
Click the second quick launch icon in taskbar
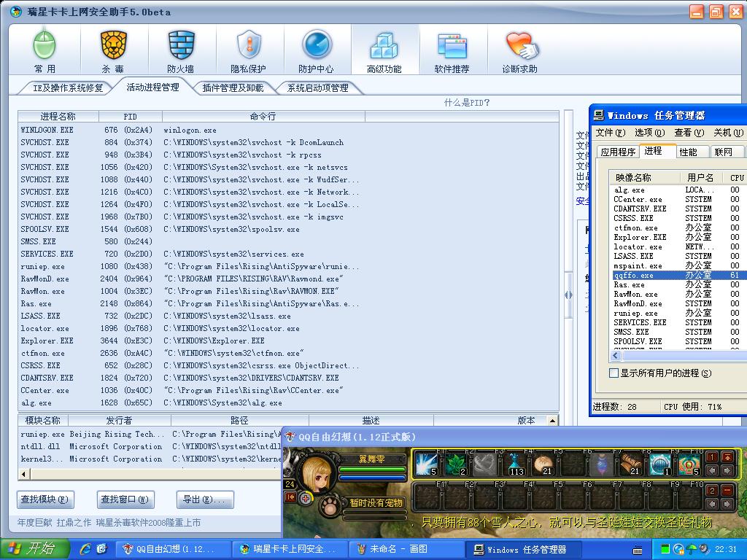click(102, 549)
